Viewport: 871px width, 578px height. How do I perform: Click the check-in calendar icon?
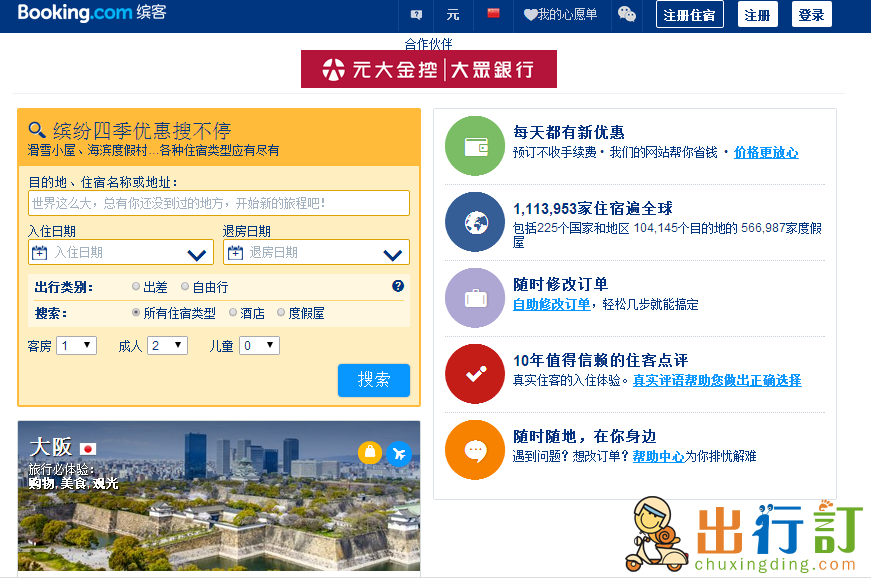[39, 253]
